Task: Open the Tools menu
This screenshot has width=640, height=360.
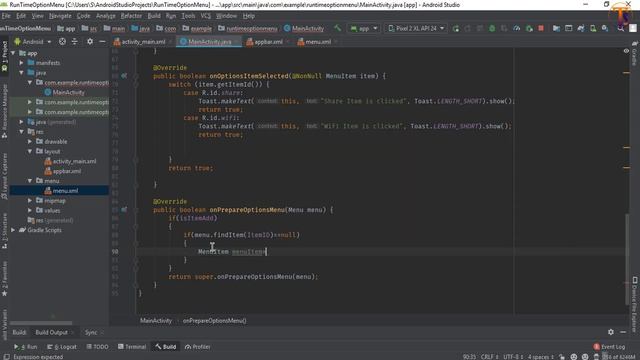Action: coord(188,16)
